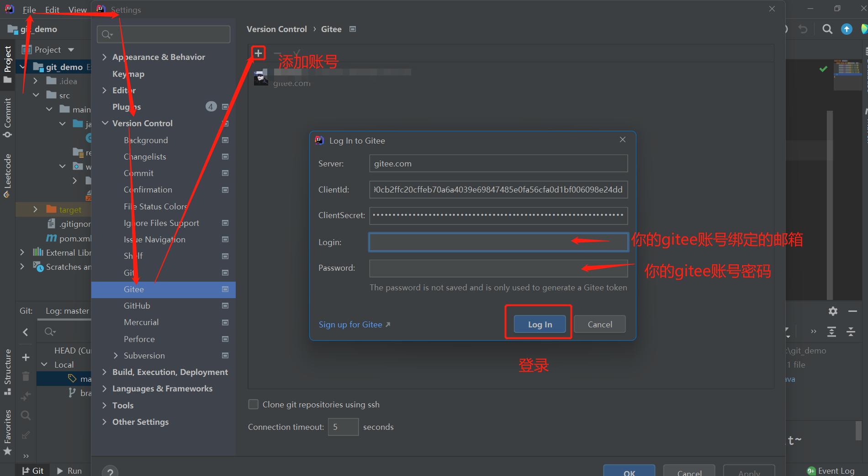The height and width of the screenshot is (476, 868).
Task: Toggle Clone git repositories using ssh checkbox
Action: pos(253,404)
